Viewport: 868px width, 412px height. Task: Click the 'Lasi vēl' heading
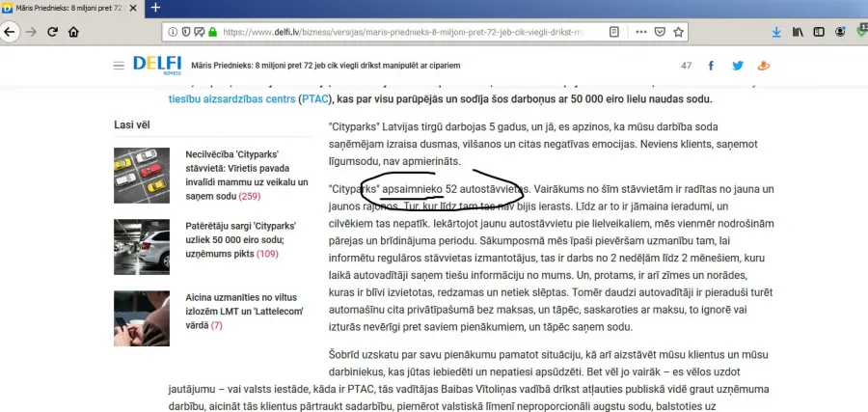(132, 125)
